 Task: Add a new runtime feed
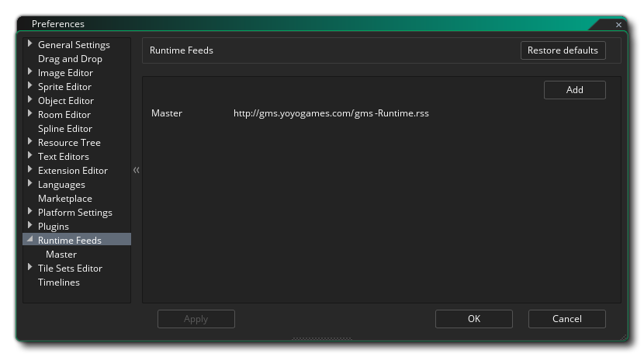click(x=574, y=90)
